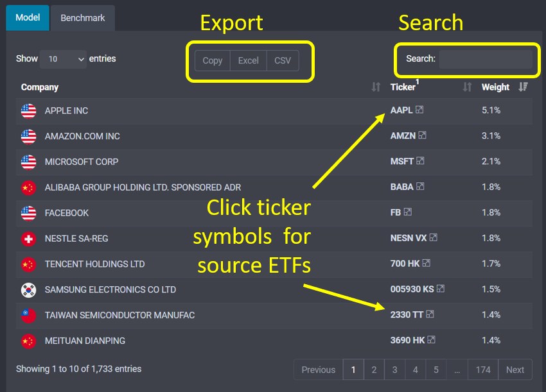This screenshot has height=392, width=546.
Task: Click the FB ticker symbol
Action: click(396, 212)
